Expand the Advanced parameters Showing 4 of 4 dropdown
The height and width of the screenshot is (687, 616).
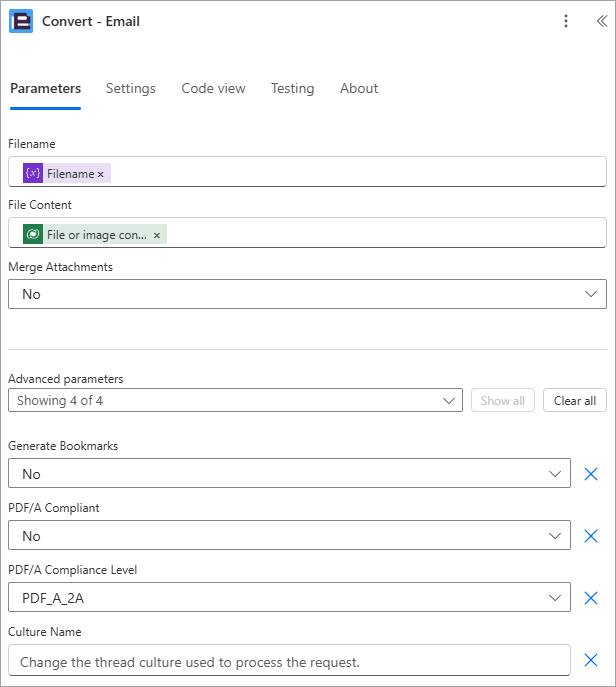235,400
